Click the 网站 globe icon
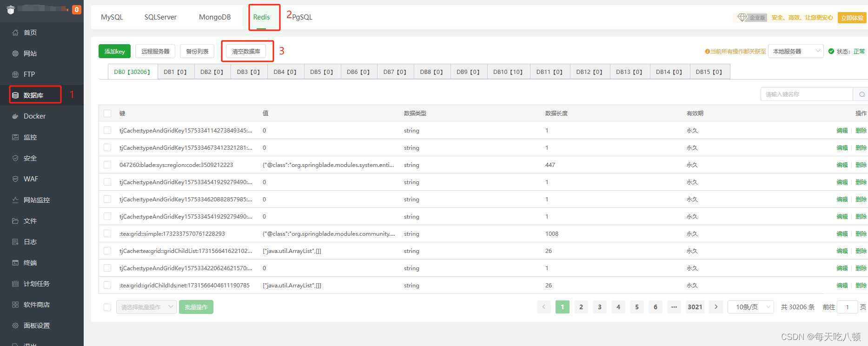Screen dimensions: 868x346 [15, 53]
